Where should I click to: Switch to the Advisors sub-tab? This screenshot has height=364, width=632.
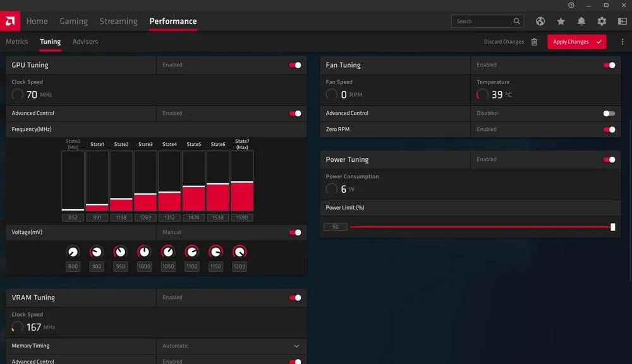[x=85, y=42]
